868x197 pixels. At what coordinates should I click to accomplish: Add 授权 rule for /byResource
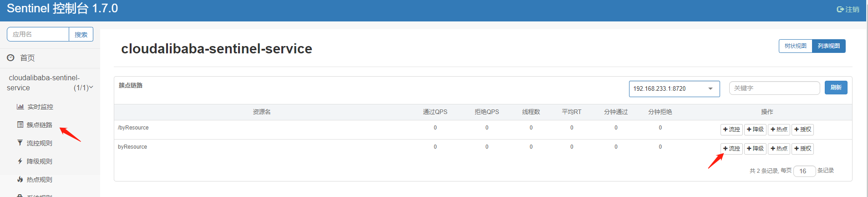[x=802, y=130]
